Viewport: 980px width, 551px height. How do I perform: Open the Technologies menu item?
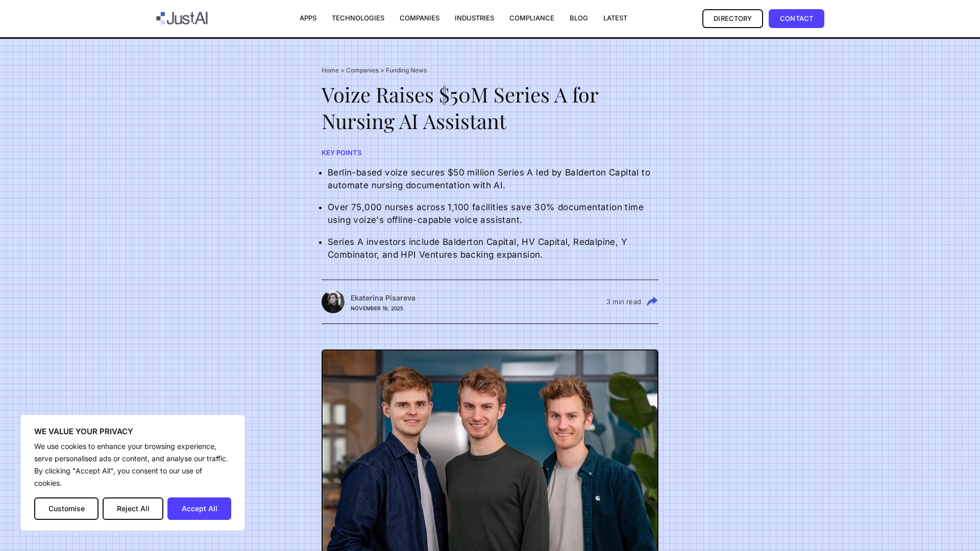pyautogui.click(x=358, y=18)
